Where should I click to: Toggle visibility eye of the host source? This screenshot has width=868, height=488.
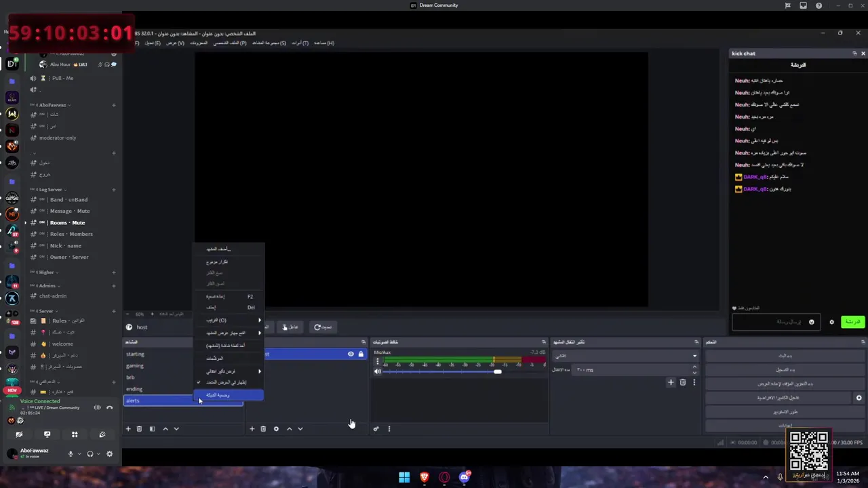pos(351,354)
